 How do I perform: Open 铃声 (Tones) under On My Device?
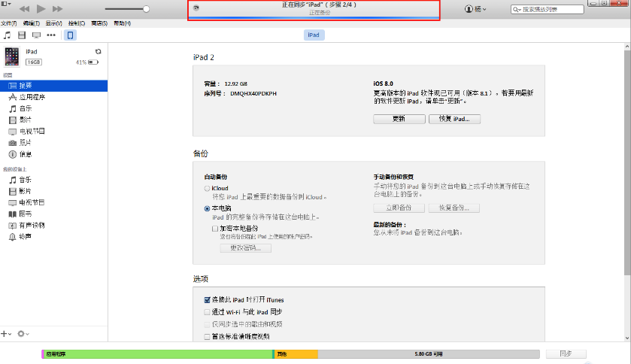(x=24, y=236)
